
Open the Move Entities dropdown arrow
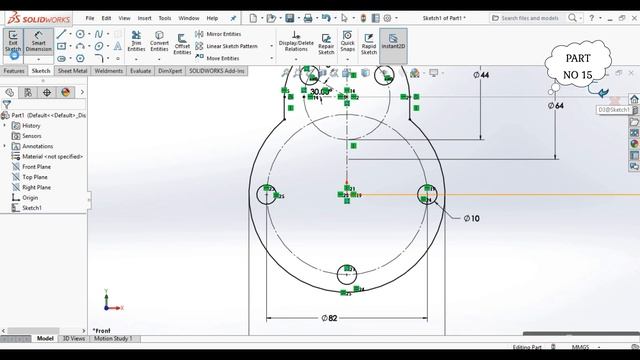pyautogui.click(x=271, y=58)
